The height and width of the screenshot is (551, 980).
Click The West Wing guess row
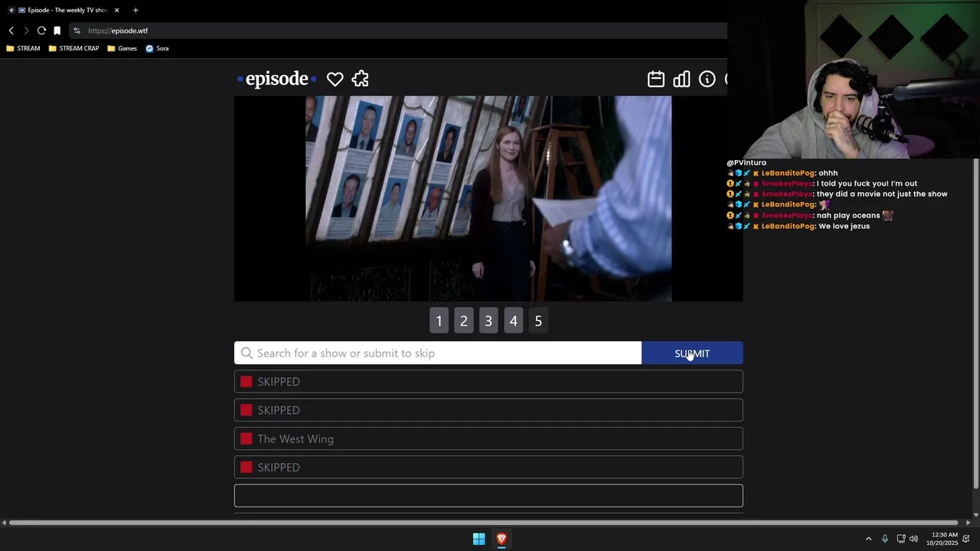click(x=488, y=439)
